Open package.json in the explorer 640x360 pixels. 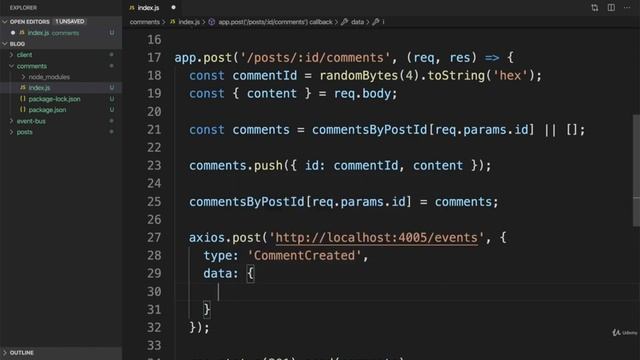point(47,110)
